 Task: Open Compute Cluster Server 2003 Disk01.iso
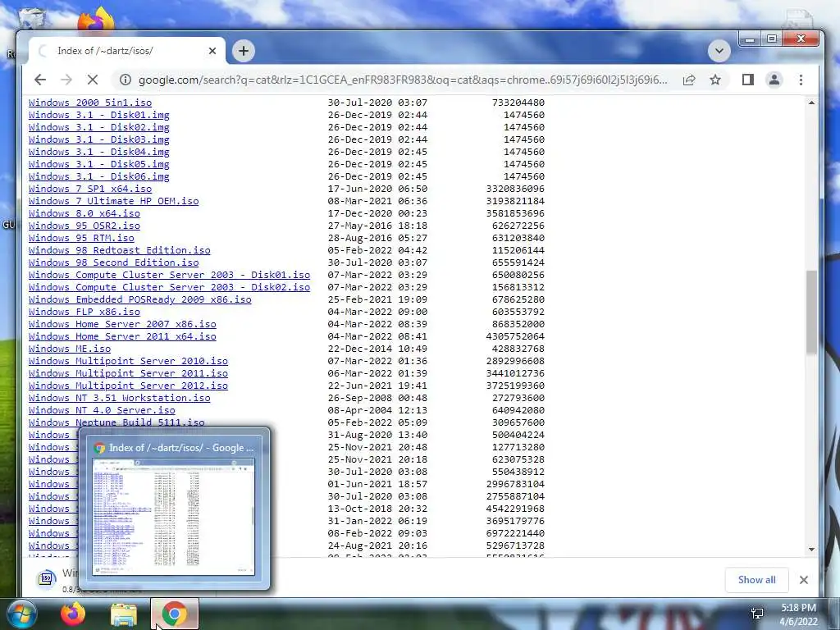pos(169,275)
